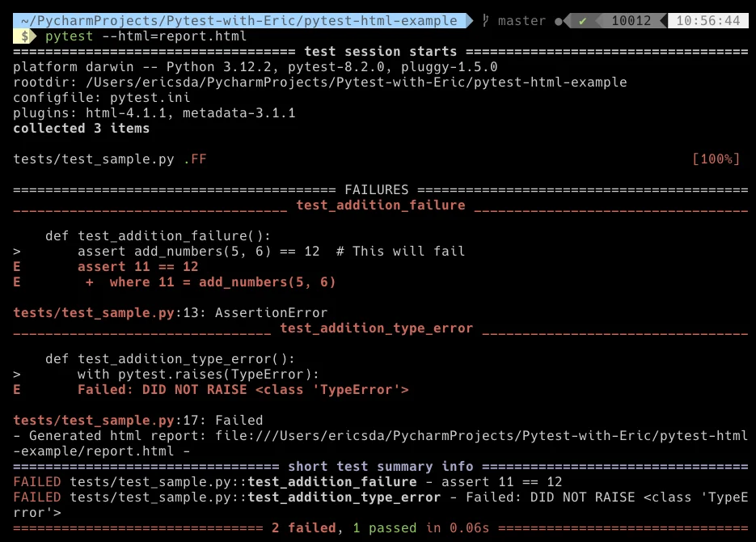The image size is (756, 542).
Task: Click the '.FF' test result markers
Action: (x=195, y=159)
